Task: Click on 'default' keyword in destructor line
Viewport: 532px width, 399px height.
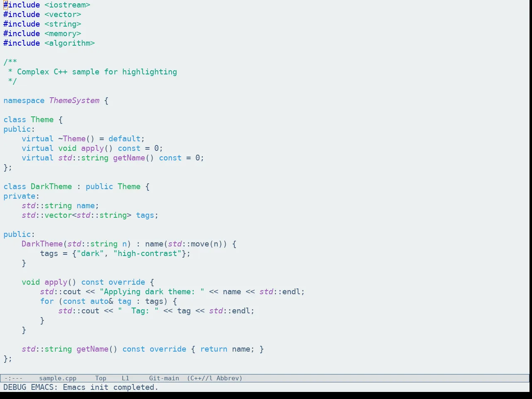Action: pos(125,139)
